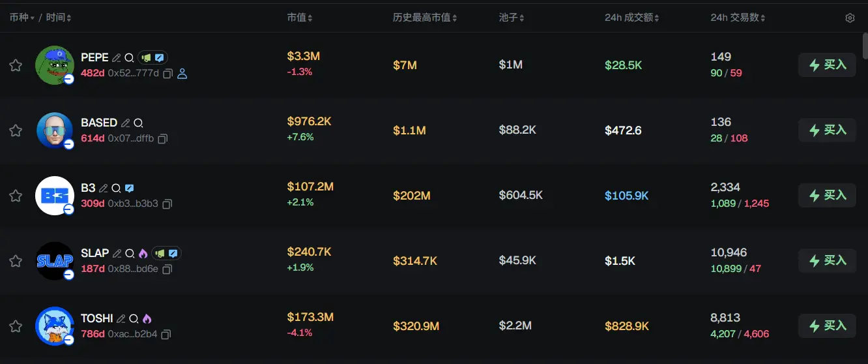Click the blue person icon in PEPE row
The width and height of the screenshot is (868, 364).
click(x=182, y=74)
